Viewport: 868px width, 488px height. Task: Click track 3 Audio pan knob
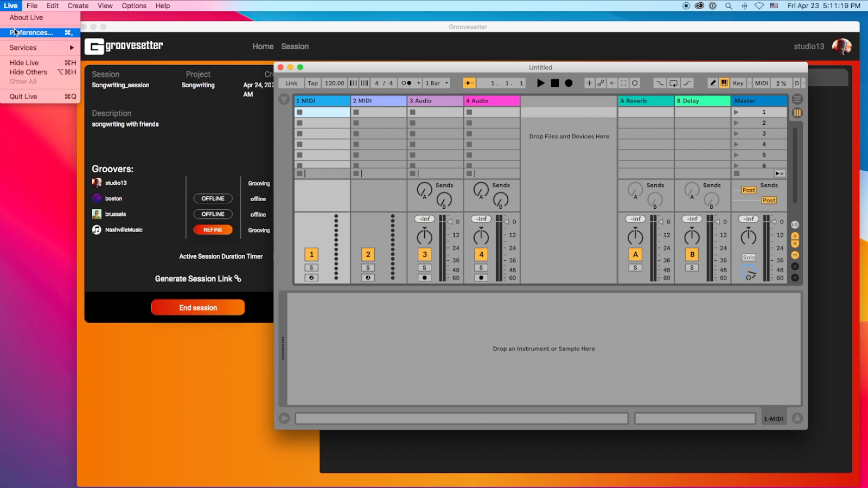pos(424,236)
